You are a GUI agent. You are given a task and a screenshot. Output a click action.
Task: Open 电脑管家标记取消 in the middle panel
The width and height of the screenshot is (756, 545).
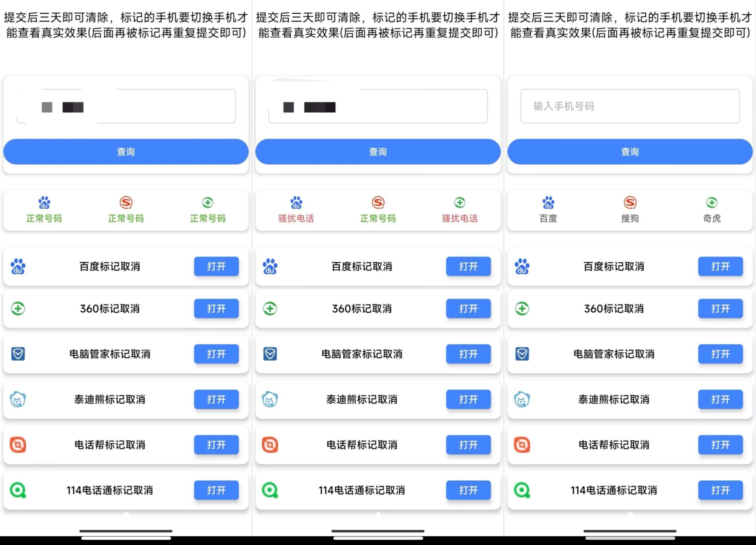[x=468, y=354]
